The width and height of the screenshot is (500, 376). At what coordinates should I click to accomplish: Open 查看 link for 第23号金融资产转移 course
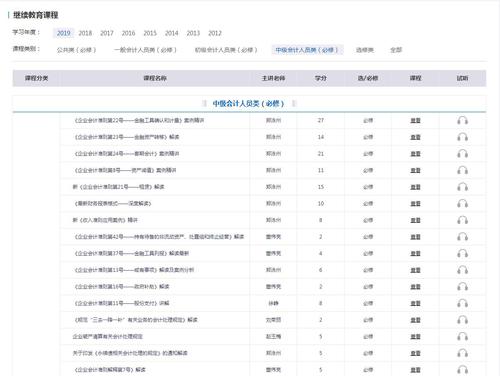[415, 137]
